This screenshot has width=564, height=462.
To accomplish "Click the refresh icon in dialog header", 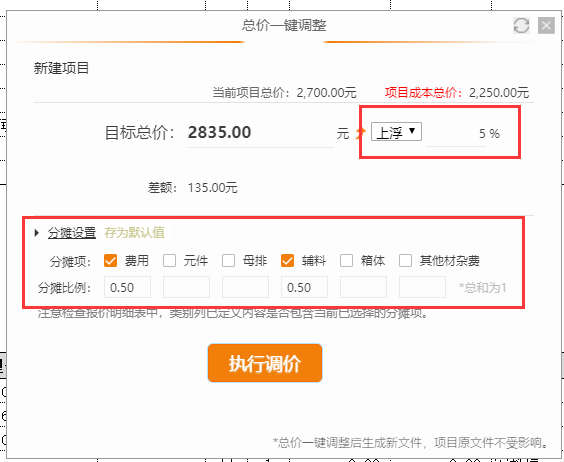I will pos(521,26).
